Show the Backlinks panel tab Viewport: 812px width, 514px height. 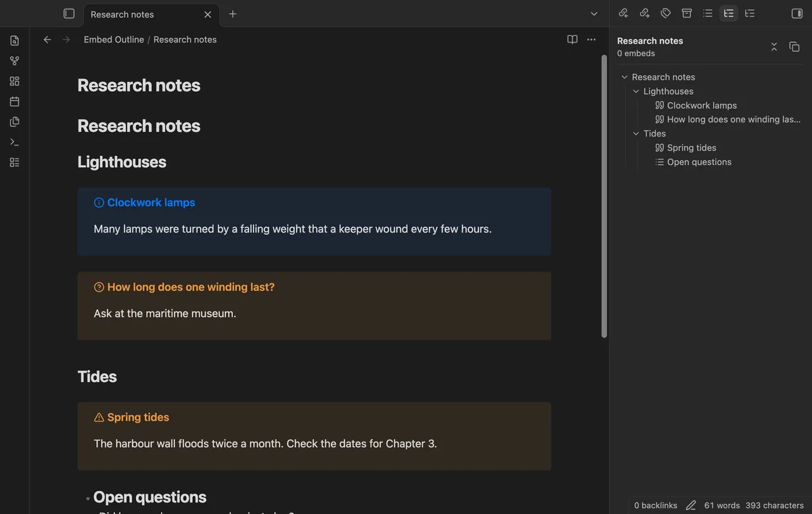(624, 14)
